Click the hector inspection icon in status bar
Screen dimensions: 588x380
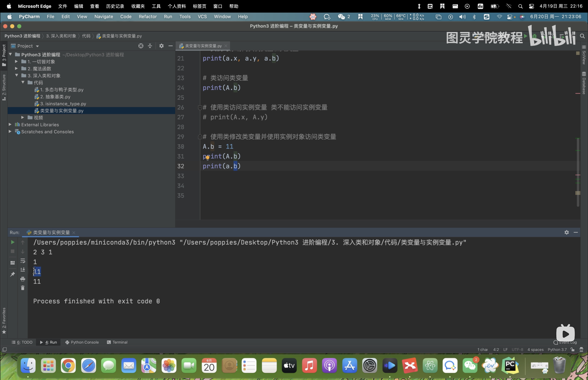point(581,350)
